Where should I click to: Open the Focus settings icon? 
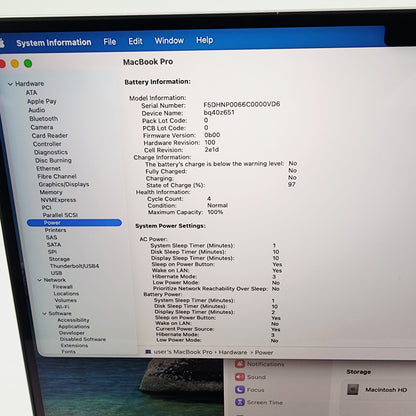pos(240,390)
